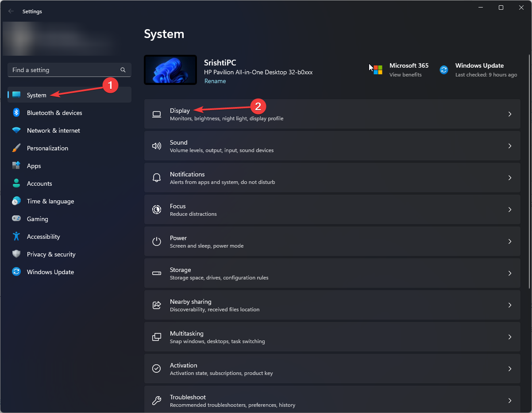Click View benefits under Microsoft 365
Viewport: 532px width, 413px height.
point(405,75)
